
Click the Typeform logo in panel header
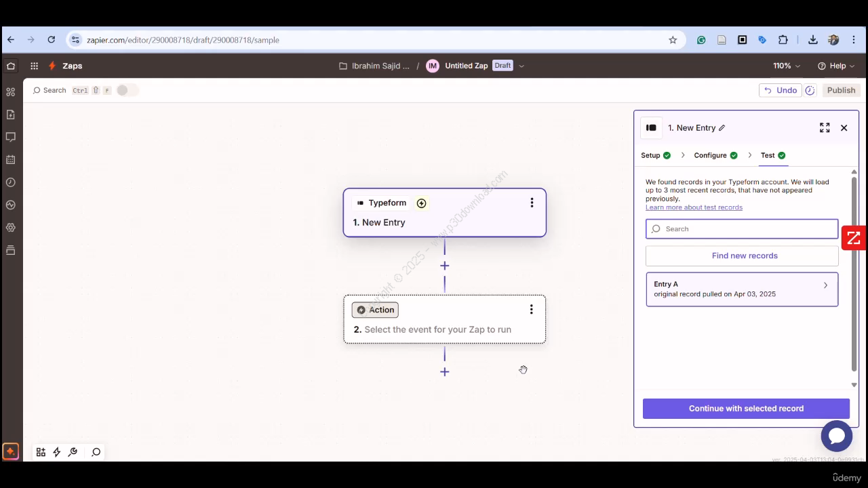652,127
